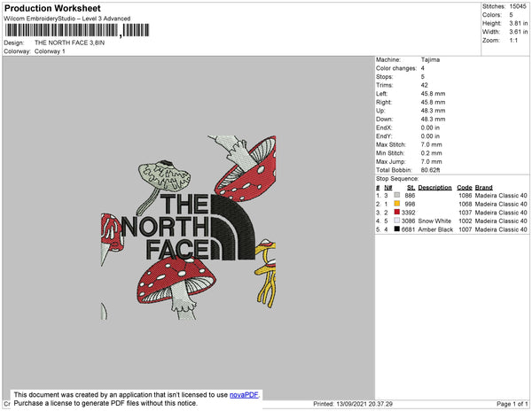The height and width of the screenshot is (411, 532).
Task: Click the 'Color changes:' value 4
Action: tap(423, 68)
